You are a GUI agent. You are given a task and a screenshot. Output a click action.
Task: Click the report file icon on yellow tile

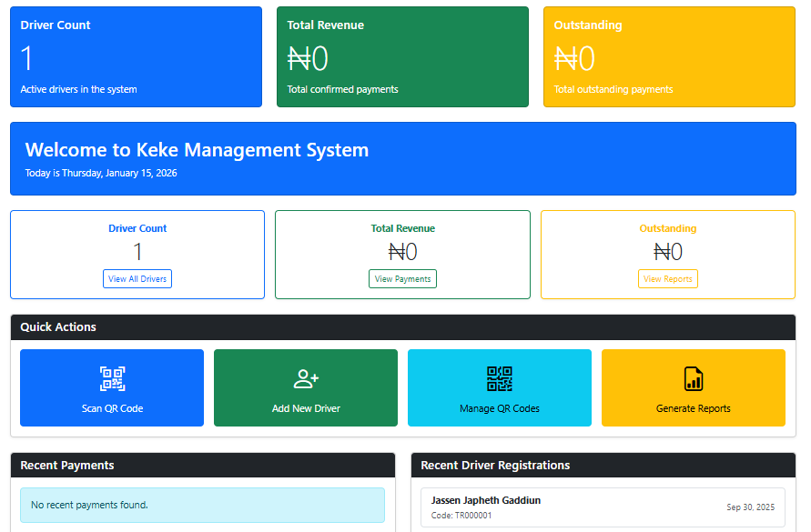tap(693, 378)
